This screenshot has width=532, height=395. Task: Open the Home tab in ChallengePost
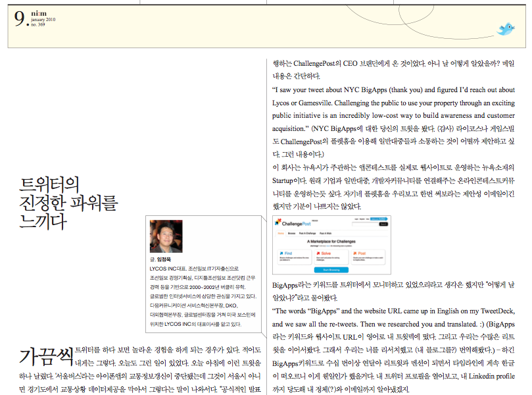coord(281,233)
